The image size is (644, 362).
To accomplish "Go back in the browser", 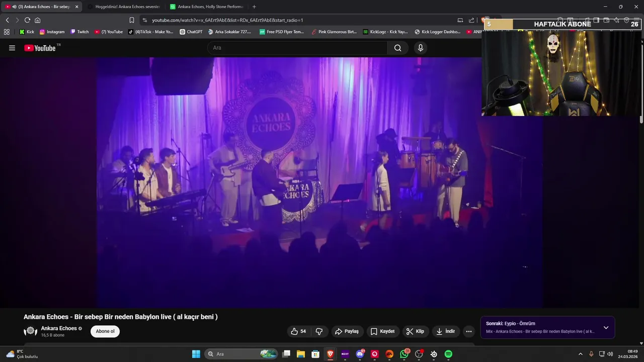I will pyautogui.click(x=7, y=20).
